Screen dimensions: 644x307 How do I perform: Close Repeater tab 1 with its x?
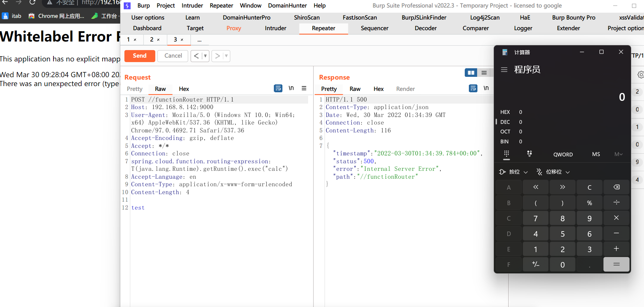click(x=135, y=40)
